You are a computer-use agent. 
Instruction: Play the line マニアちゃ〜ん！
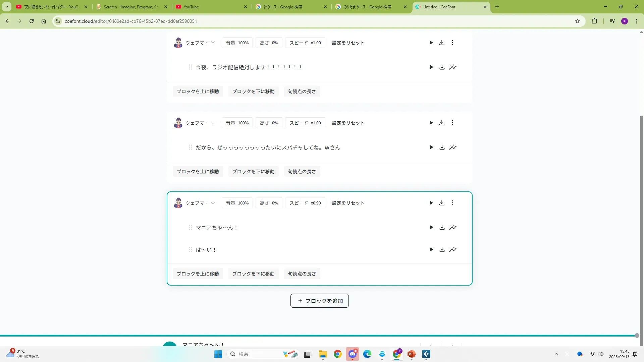(431, 227)
